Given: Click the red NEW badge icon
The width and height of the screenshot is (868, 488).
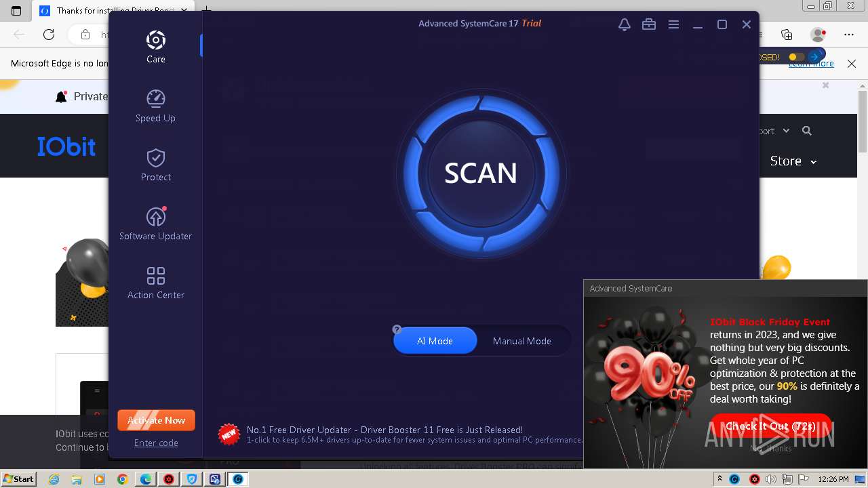Looking at the screenshot, I should tap(229, 434).
